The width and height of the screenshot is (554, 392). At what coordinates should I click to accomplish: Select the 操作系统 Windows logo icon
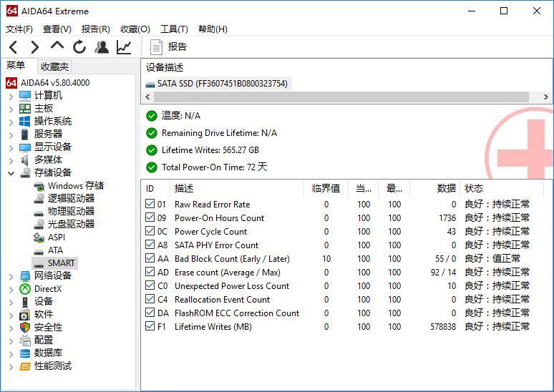coord(25,121)
